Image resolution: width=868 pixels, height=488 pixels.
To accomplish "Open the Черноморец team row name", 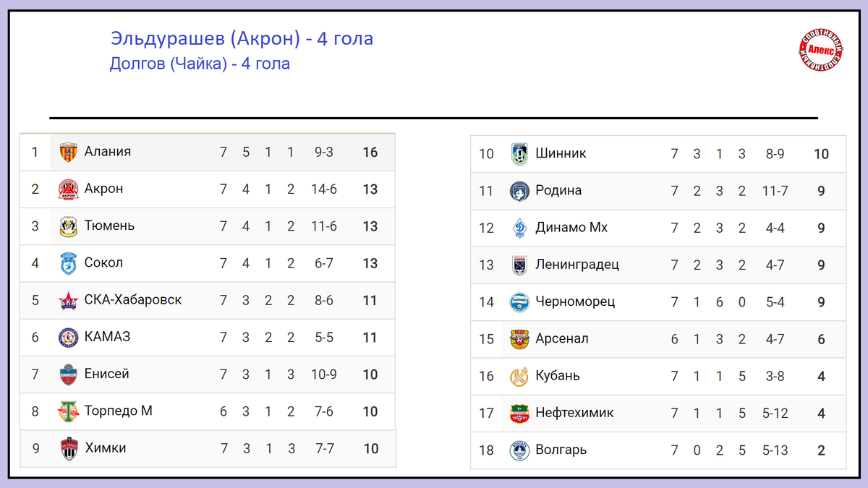I will tap(575, 301).
